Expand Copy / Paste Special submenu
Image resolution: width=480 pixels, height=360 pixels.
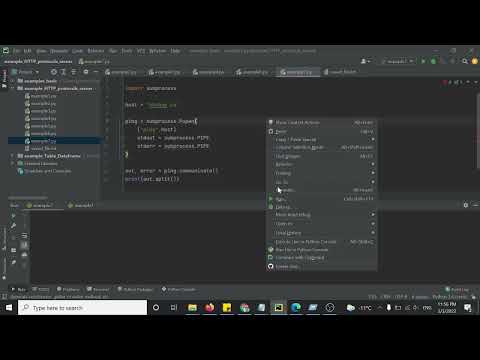(322, 139)
